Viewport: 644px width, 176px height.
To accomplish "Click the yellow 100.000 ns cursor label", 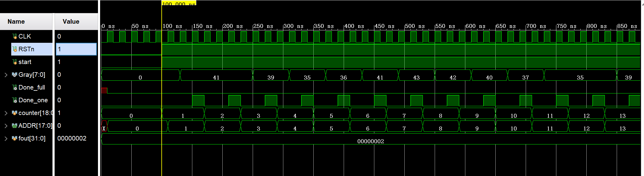I will click(x=179, y=3).
